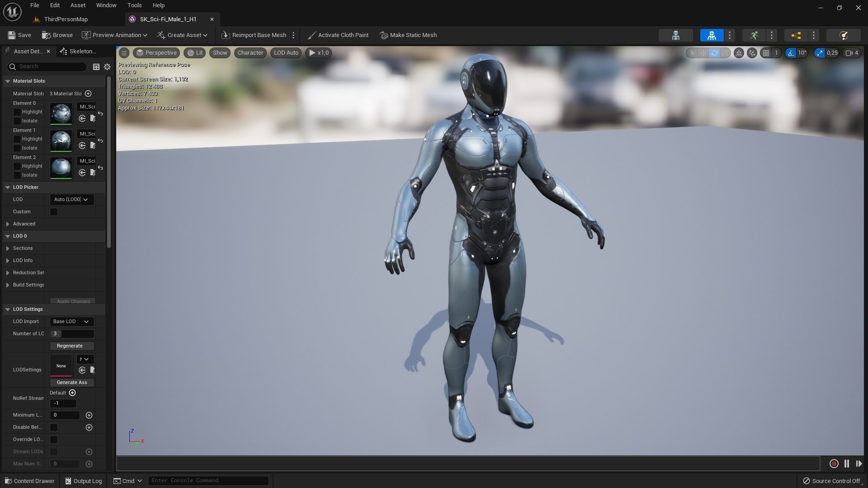868x488 pixels.
Task: Switch to the ThirdPersonMap tab
Action: click(66, 19)
